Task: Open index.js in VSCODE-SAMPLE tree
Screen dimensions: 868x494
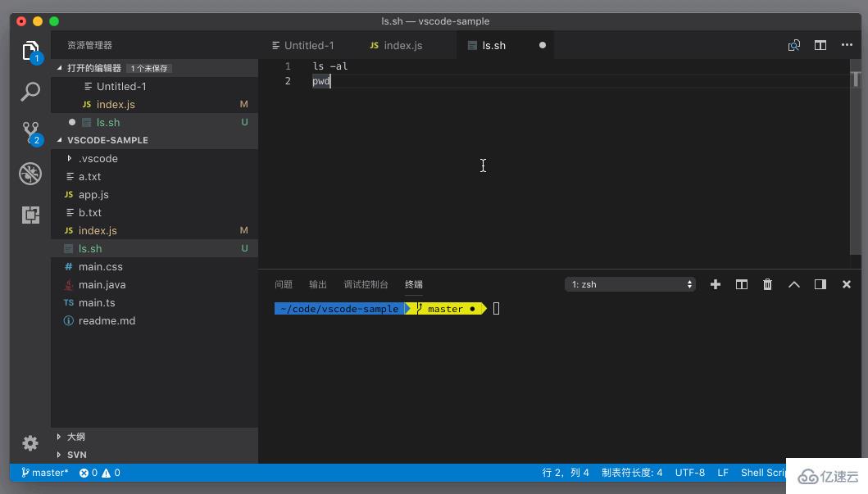Action: [x=154, y=231]
